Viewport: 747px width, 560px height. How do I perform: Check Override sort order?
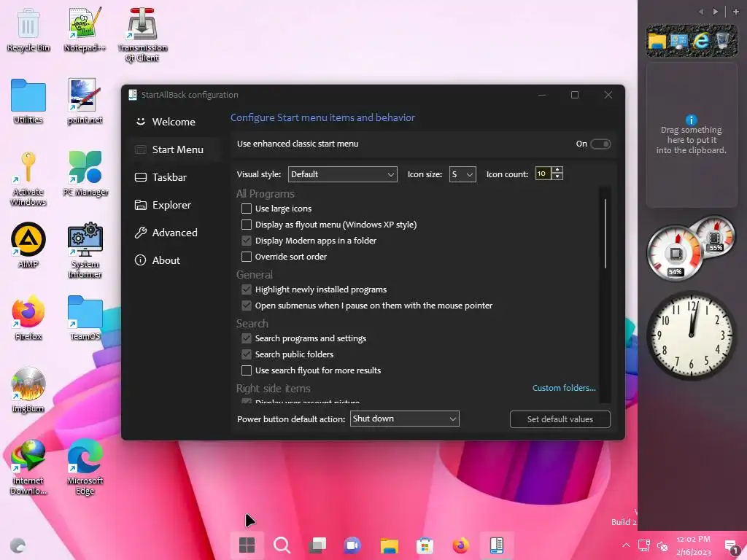247,257
